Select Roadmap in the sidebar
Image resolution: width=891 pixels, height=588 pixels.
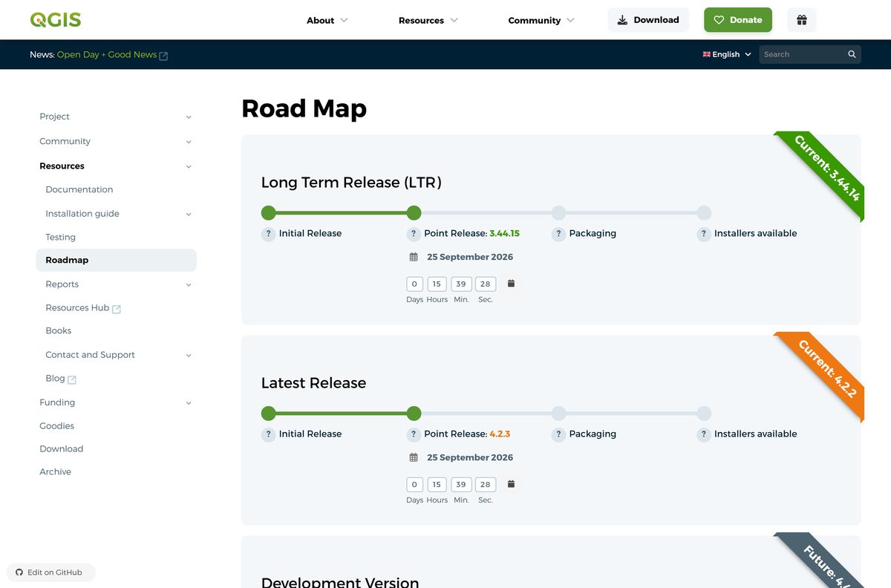116,261
